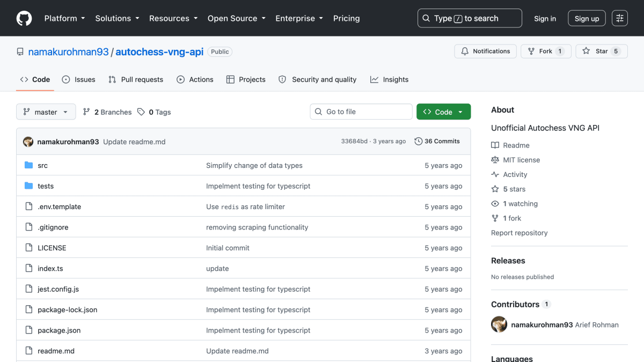Click Report repository
644x362 pixels.
(x=519, y=233)
